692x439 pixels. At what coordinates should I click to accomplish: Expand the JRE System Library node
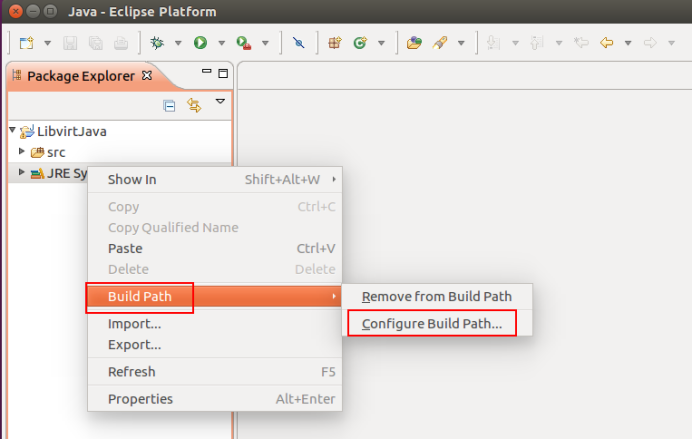(x=21, y=172)
